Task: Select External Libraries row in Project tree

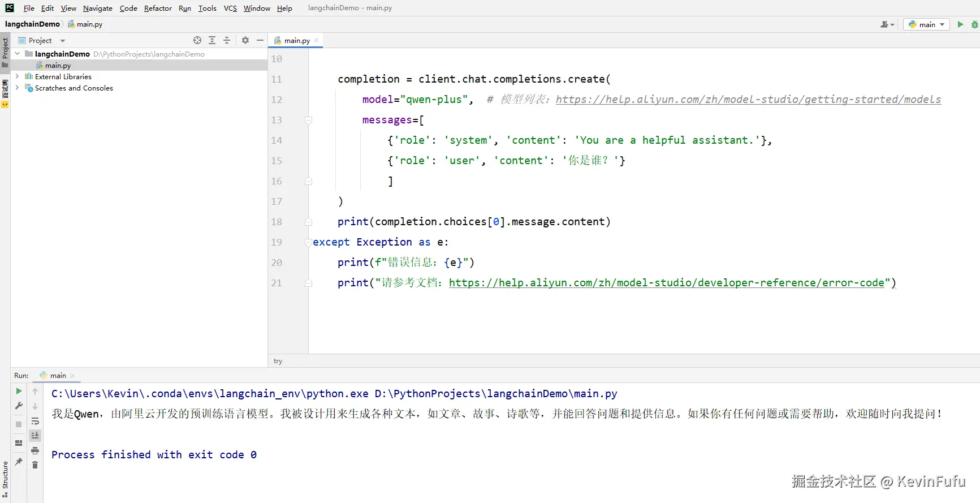Action: click(139, 76)
